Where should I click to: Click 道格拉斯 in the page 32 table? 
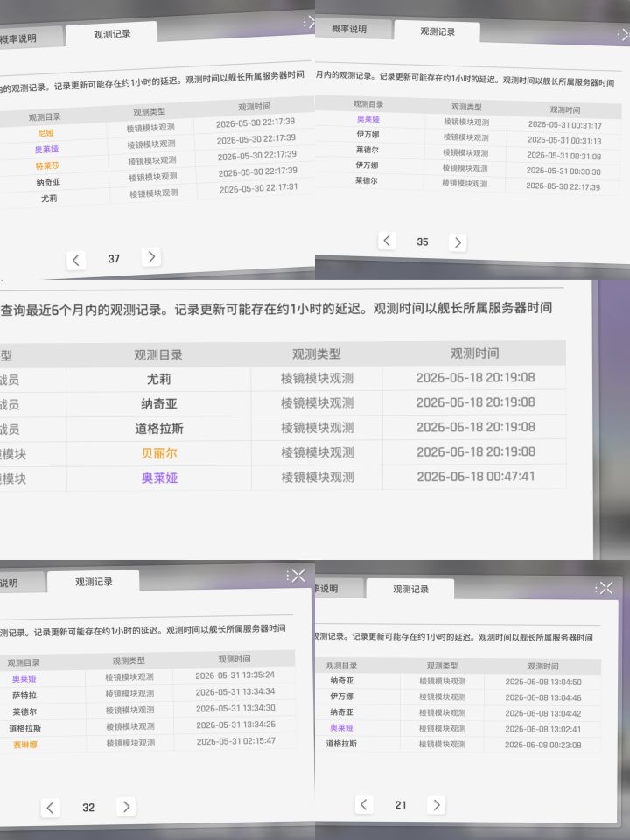[24, 728]
